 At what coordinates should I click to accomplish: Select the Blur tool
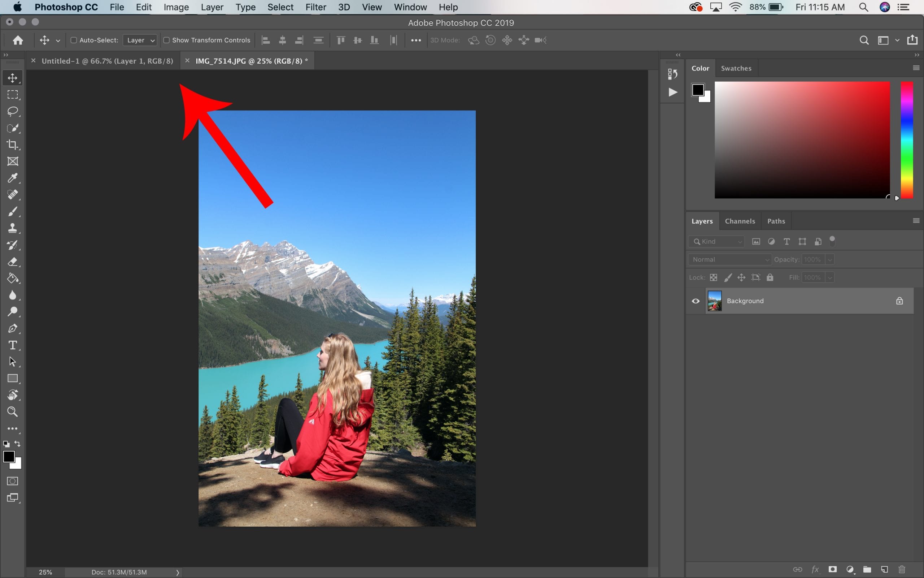point(13,295)
